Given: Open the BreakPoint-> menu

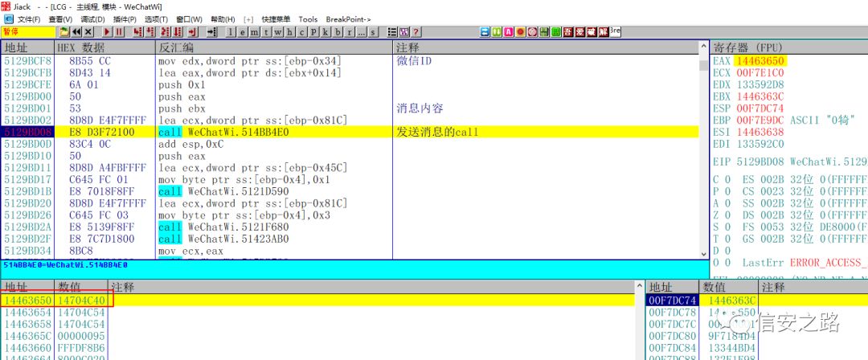Looking at the screenshot, I should pos(348,19).
